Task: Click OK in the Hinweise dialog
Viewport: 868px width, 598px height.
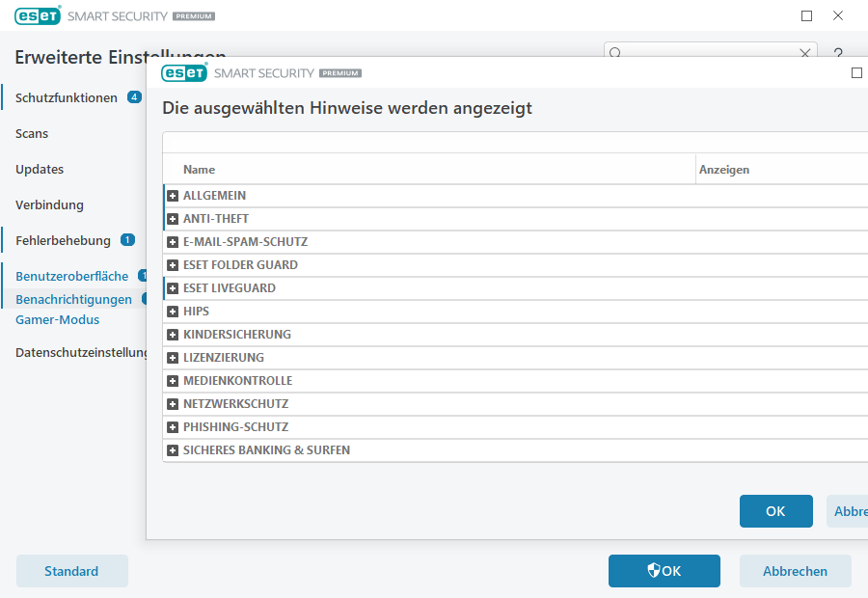Action: click(775, 511)
